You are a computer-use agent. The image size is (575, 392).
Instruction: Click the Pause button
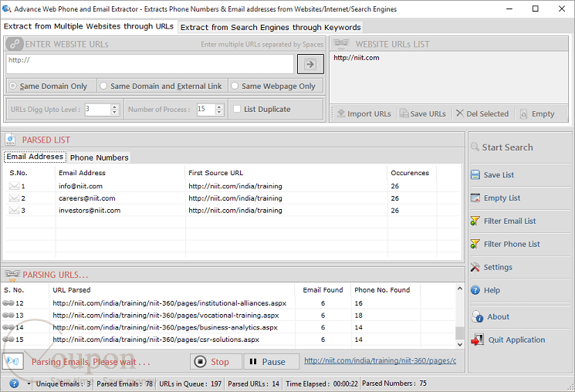coord(272,362)
